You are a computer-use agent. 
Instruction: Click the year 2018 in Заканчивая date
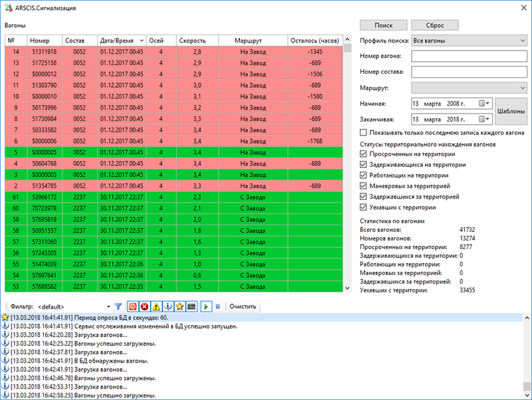453,120
